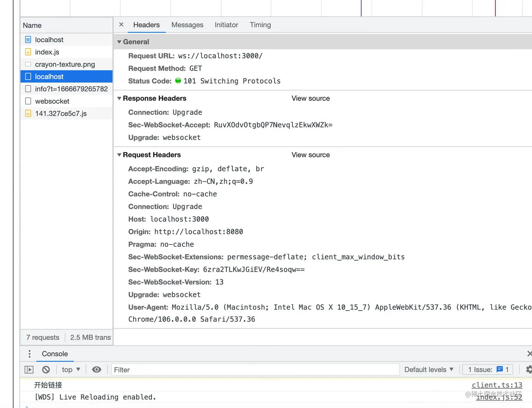Click the image icon beside crayon-texture.png

click(x=28, y=64)
